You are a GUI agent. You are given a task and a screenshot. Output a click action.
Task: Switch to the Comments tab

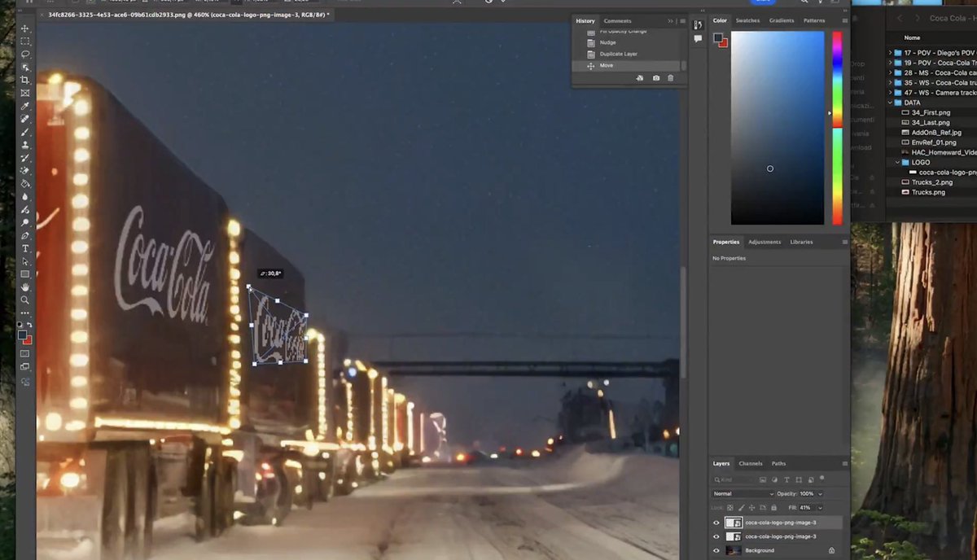point(617,21)
